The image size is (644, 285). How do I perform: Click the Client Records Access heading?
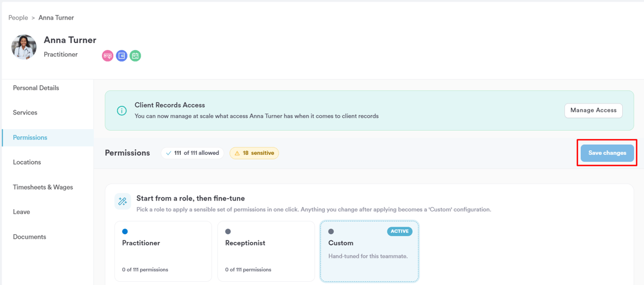(169, 105)
